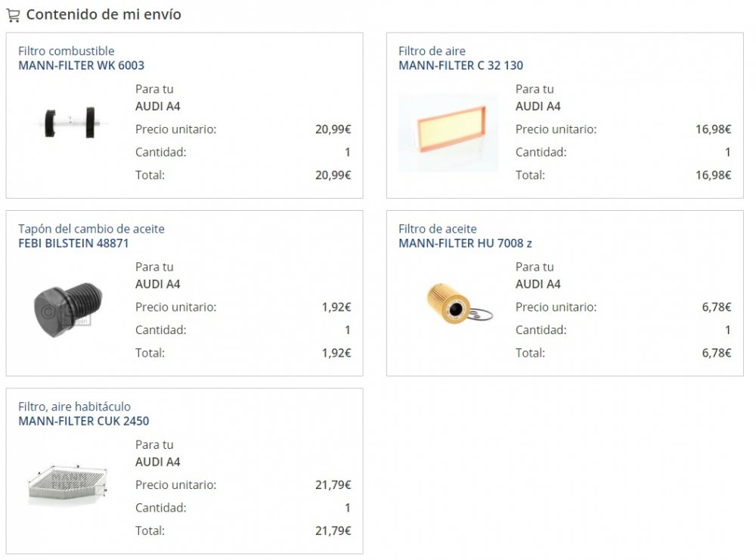The width and height of the screenshot is (756, 560).
Task: Click the fuel filter product image
Action: point(69,122)
